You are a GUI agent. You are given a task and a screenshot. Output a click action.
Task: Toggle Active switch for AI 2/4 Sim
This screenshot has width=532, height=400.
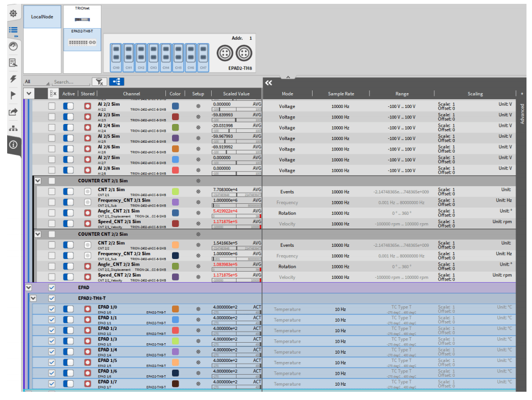click(68, 127)
